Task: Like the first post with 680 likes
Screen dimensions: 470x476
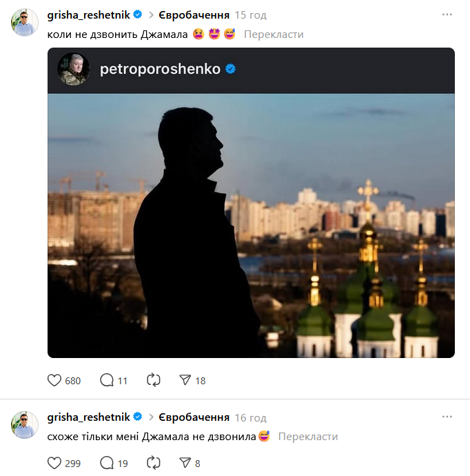Action: 54,380
